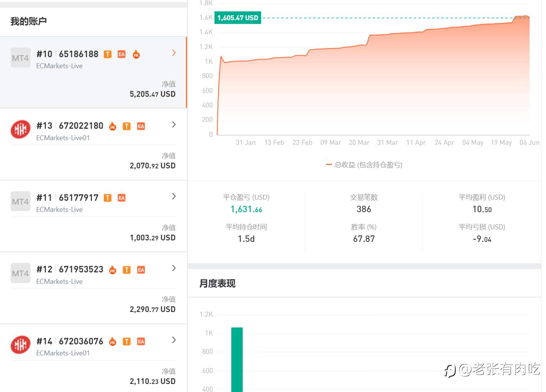Click the 20 Mar axis label

click(359, 142)
